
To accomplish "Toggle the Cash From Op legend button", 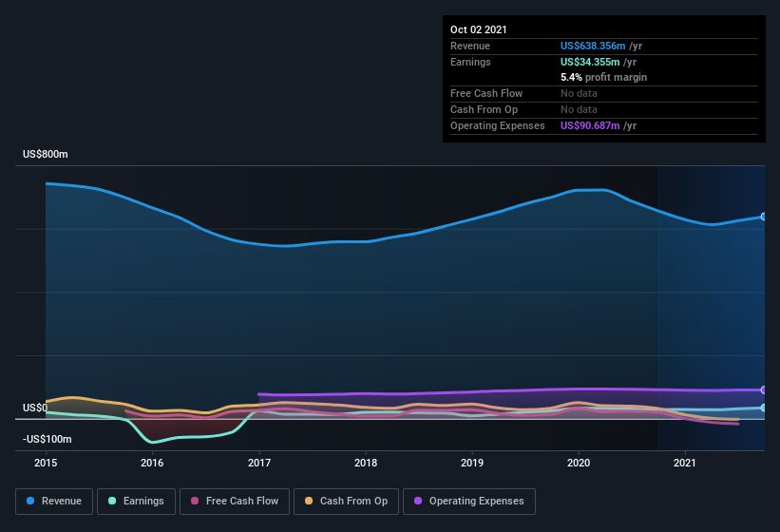I will (346, 502).
